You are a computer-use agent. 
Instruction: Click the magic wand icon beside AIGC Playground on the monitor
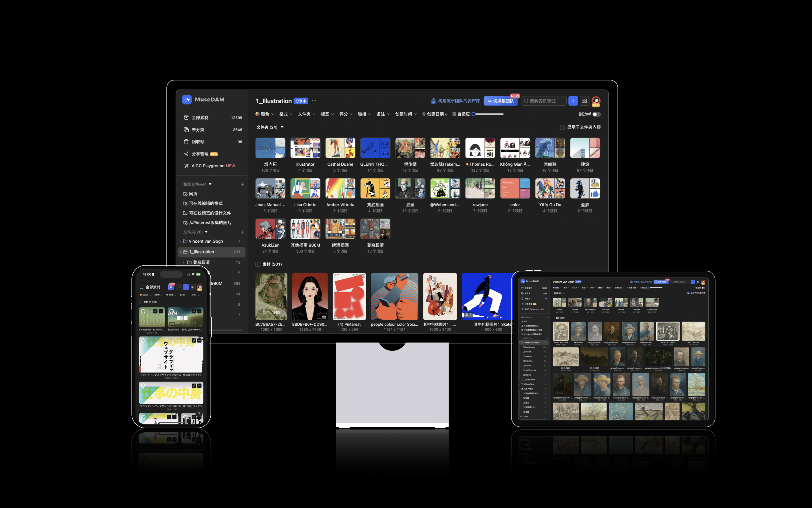point(186,166)
